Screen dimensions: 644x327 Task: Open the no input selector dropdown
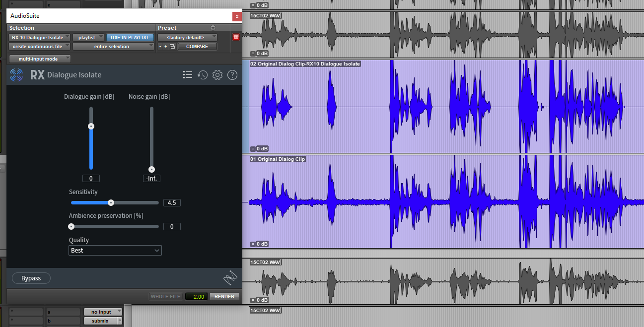click(103, 312)
